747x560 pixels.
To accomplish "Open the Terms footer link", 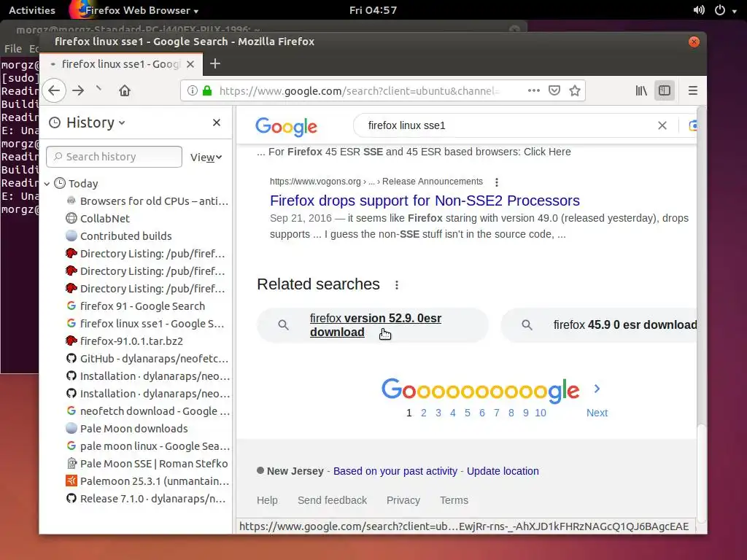I will click(454, 500).
